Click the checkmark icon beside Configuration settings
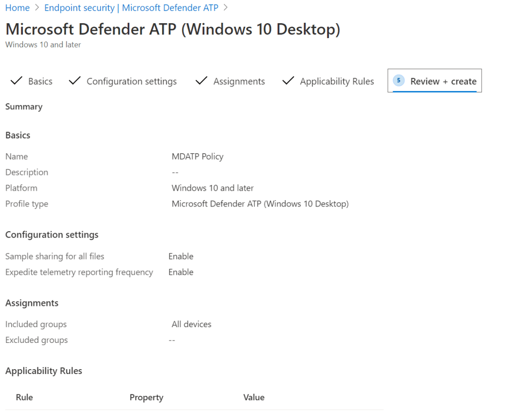Viewport: 506px width, 420px height. click(75, 81)
